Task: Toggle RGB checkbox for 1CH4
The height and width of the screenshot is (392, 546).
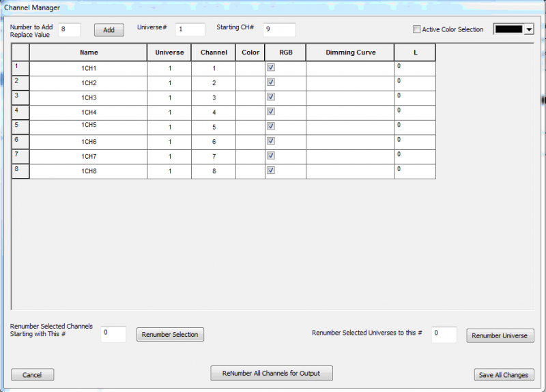Action: (271, 111)
